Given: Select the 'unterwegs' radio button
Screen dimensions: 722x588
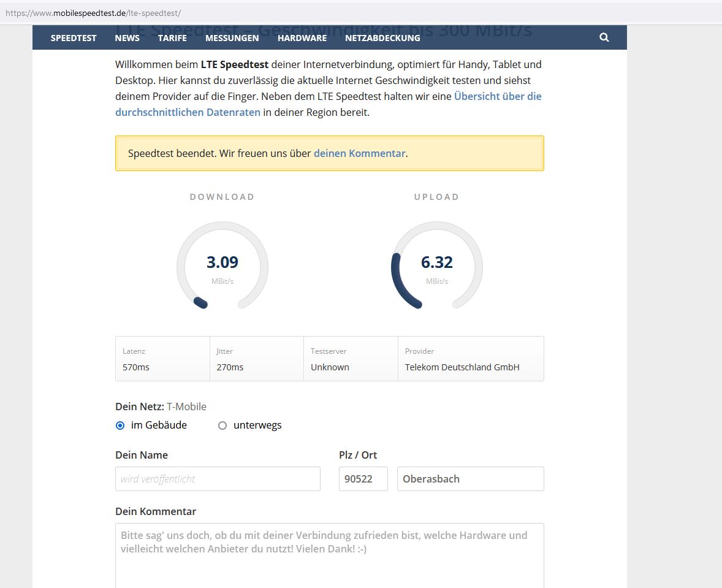Looking at the screenshot, I should click(222, 426).
